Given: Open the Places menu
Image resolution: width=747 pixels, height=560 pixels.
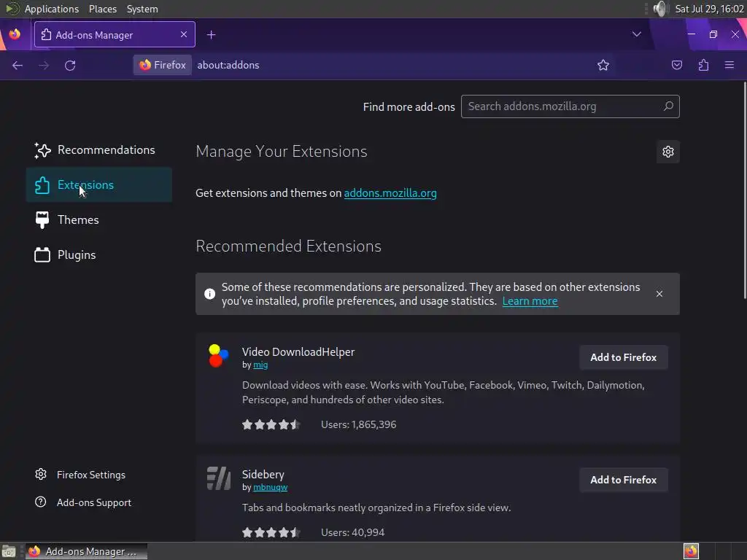Looking at the screenshot, I should 103,9.
